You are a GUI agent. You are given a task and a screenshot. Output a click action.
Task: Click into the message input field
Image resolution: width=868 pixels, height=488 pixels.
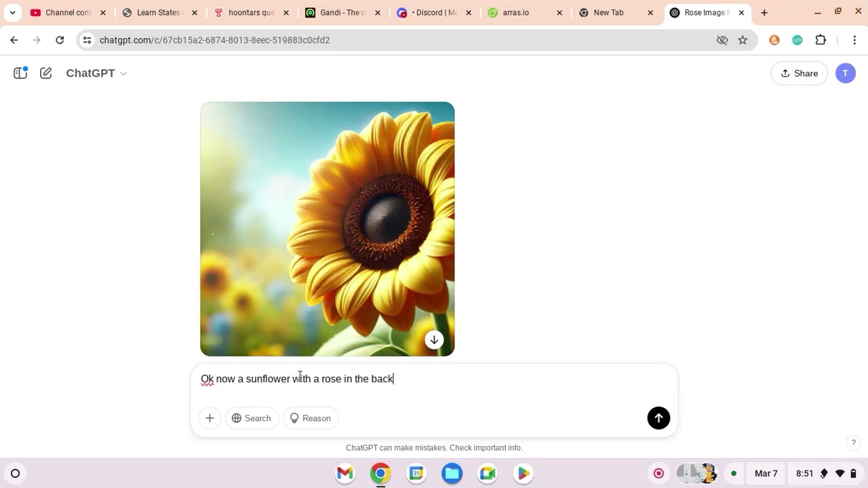tap(434, 379)
